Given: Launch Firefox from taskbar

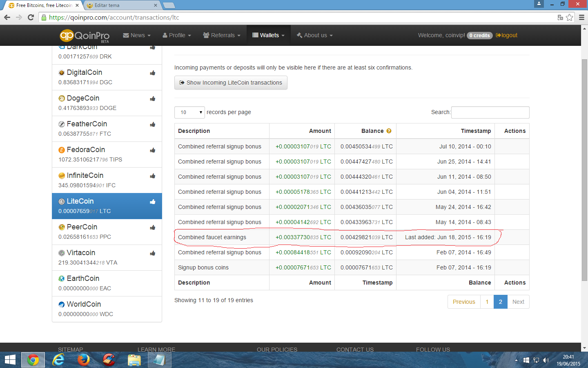Looking at the screenshot, I should [83, 360].
